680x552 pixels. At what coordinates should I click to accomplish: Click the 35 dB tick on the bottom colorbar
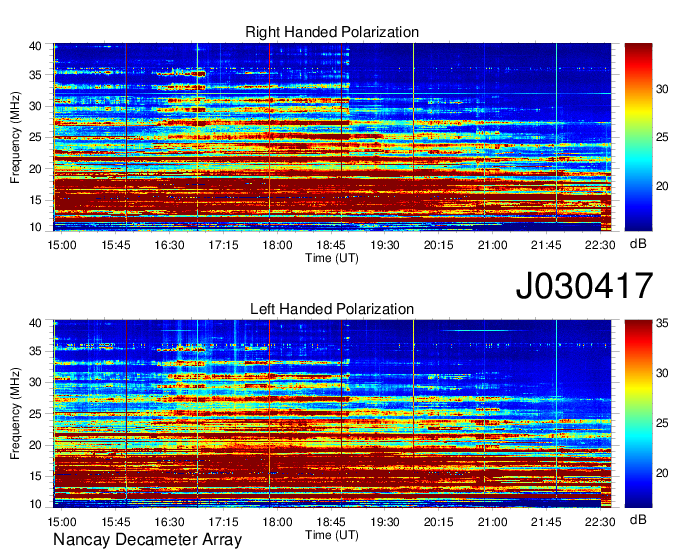click(x=662, y=323)
